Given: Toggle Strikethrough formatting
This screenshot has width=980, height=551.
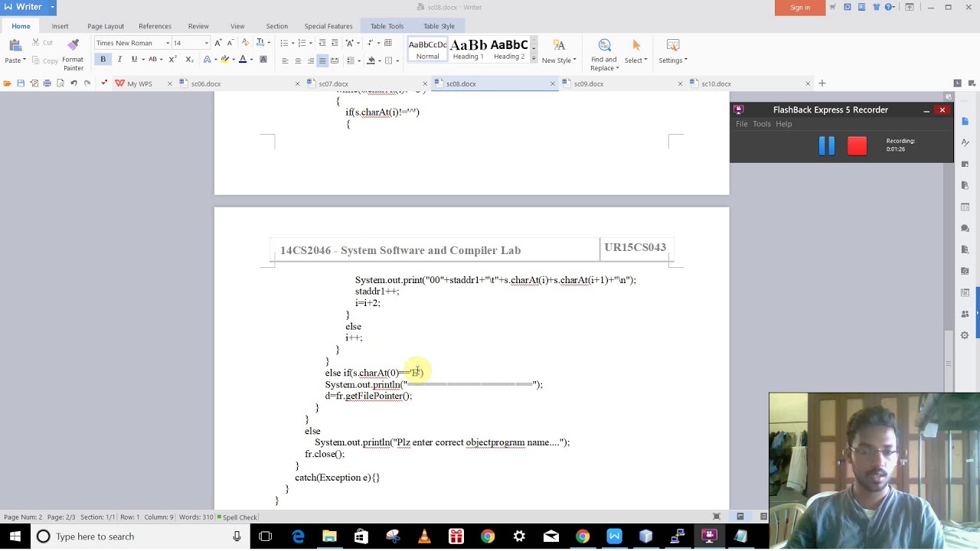Looking at the screenshot, I should coord(152,60).
